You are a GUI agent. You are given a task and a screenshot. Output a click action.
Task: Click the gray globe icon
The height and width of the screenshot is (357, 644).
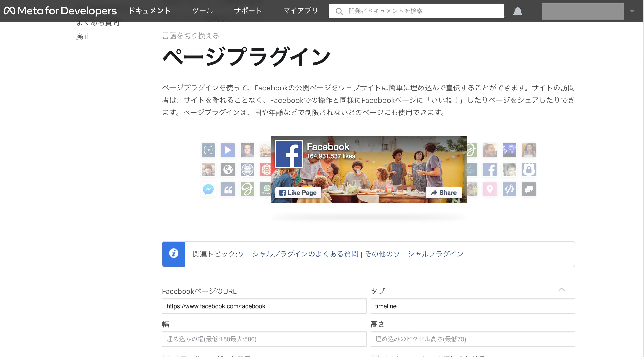(228, 170)
